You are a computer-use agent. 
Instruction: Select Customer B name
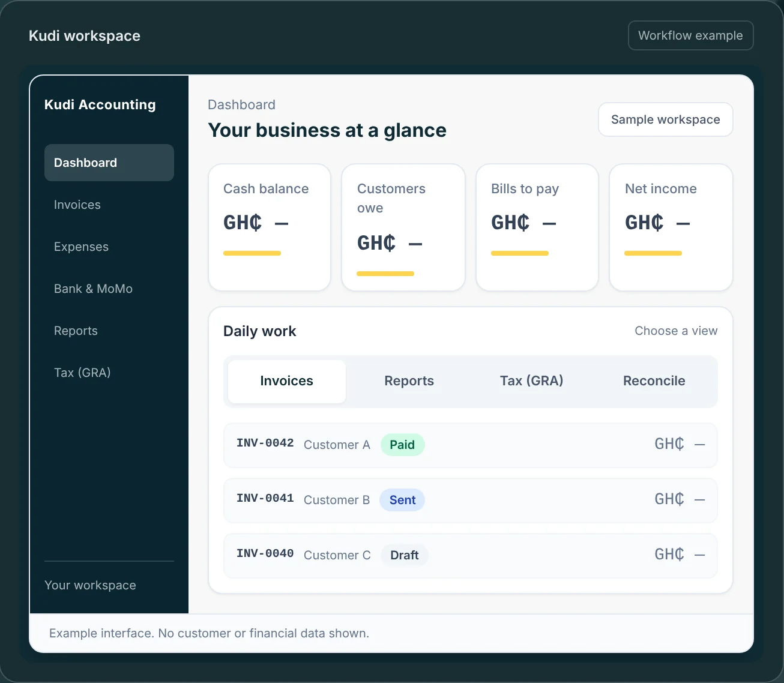tap(337, 500)
